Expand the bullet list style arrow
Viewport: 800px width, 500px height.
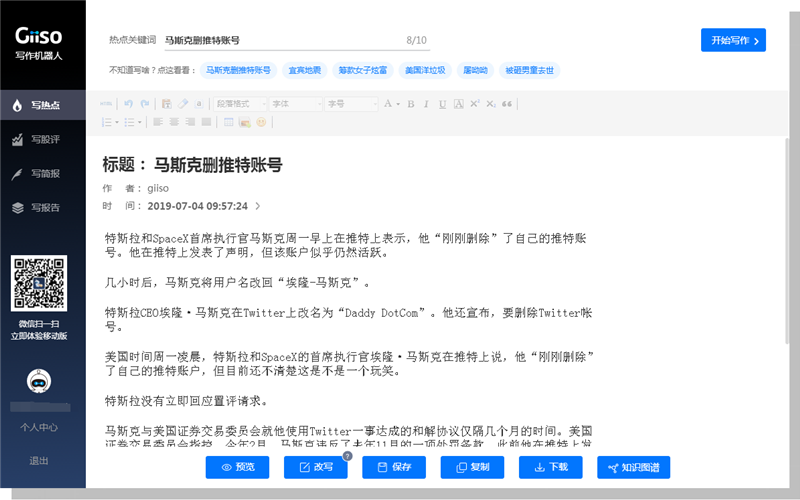pyautogui.click(x=139, y=122)
